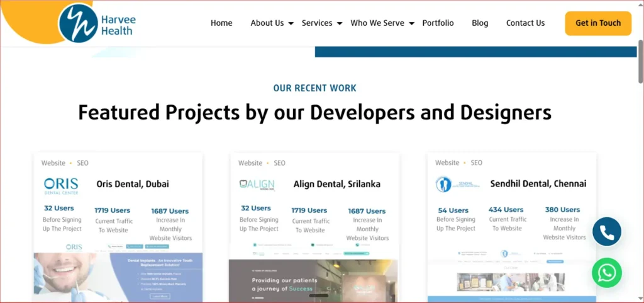Expand the About Us dropdown arrow
Viewport: 644px width, 303px height.
(291, 24)
